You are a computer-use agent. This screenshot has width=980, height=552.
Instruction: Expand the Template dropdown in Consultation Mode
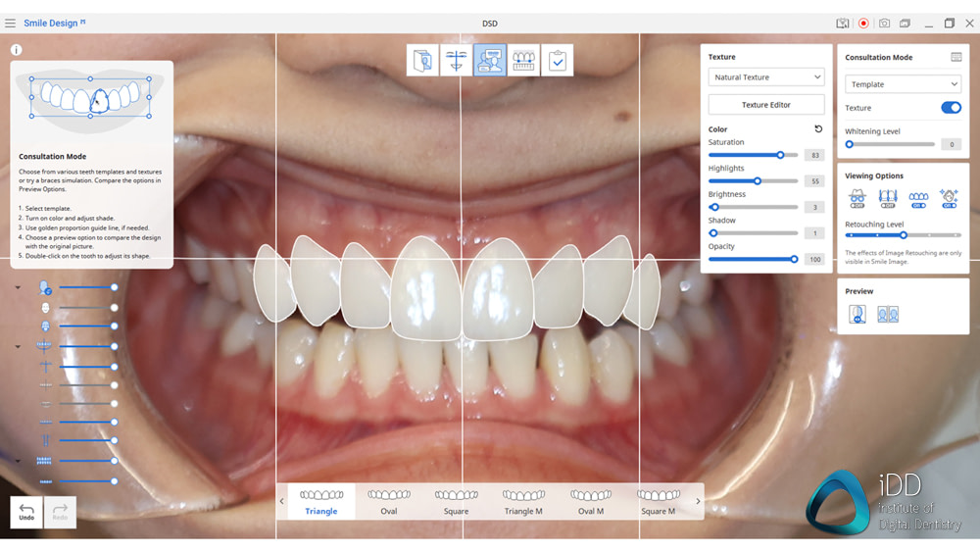coord(903,84)
